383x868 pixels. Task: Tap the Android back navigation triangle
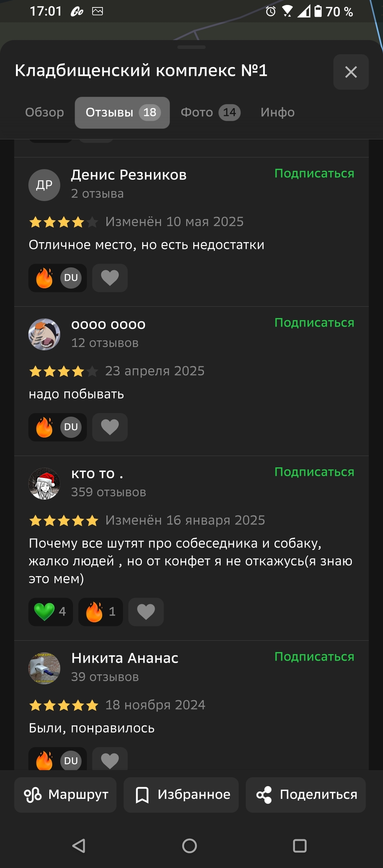(x=79, y=846)
